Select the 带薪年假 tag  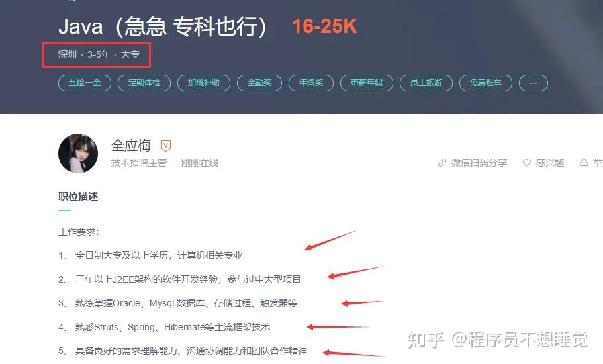(367, 83)
